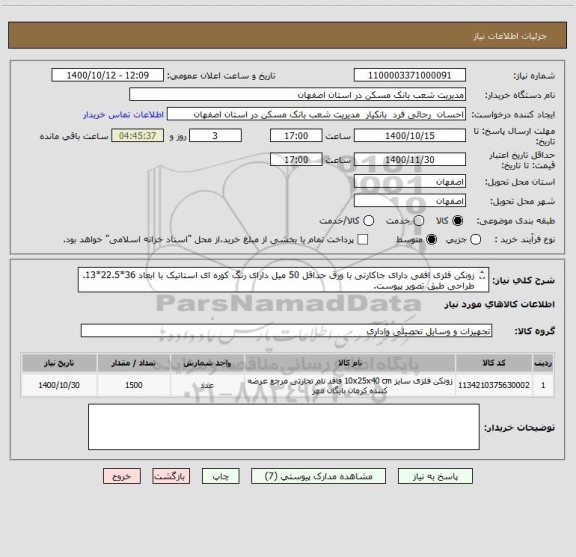576x557 pixels.
Task: Click the row number 1 cell
Action: (x=543, y=385)
